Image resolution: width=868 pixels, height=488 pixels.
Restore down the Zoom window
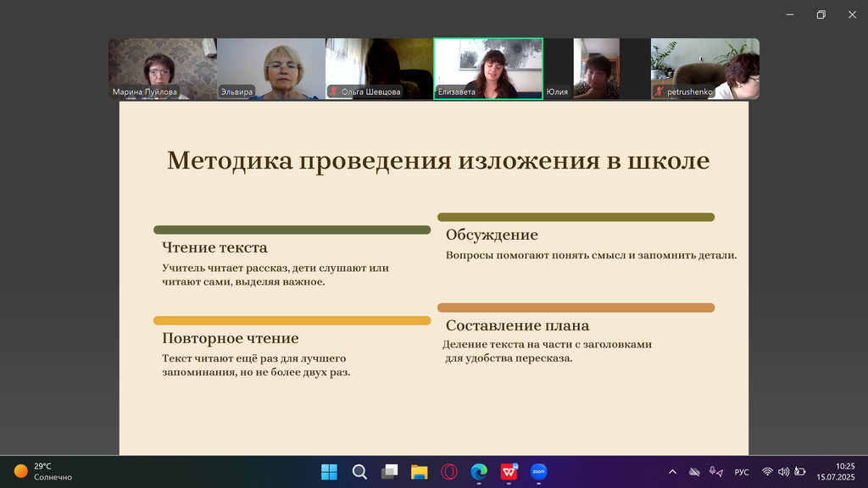pos(821,14)
